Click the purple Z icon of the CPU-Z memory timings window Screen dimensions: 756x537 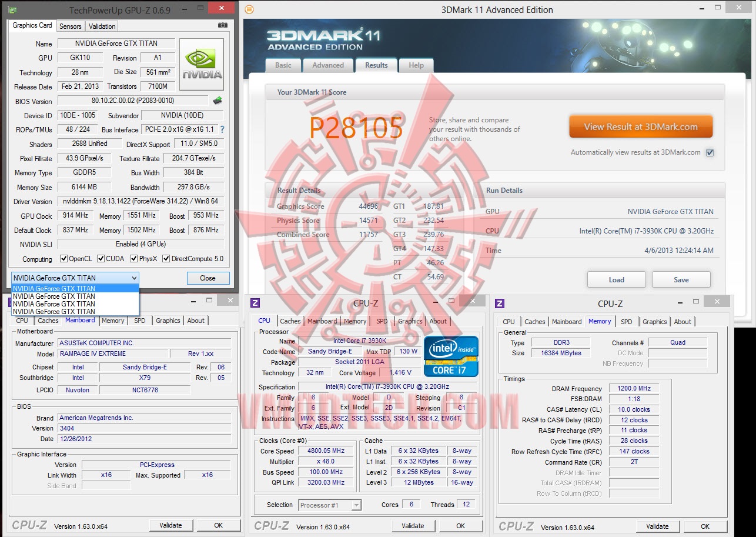[500, 303]
